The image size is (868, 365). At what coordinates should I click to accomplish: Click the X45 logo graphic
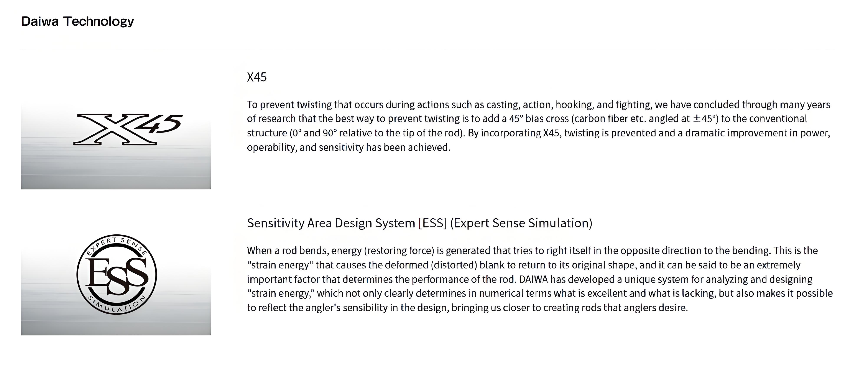pos(128,129)
